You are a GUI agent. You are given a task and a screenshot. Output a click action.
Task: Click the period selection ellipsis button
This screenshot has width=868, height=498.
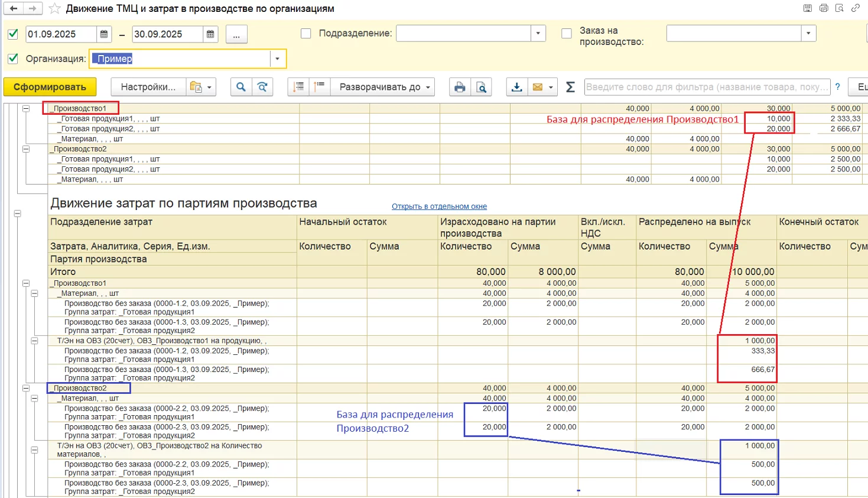[236, 34]
